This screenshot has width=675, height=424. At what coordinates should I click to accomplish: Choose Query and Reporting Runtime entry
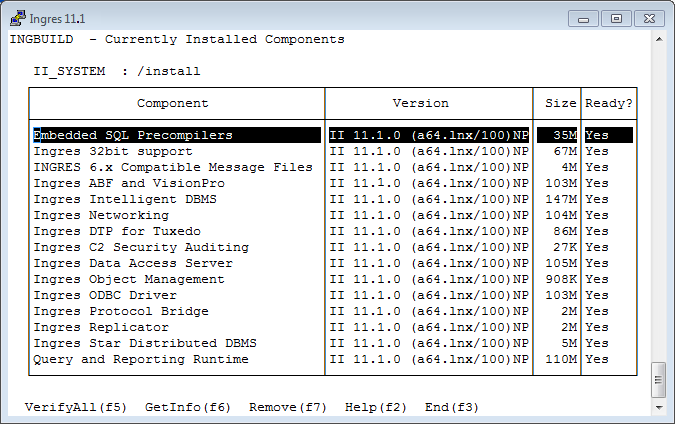coord(141,359)
